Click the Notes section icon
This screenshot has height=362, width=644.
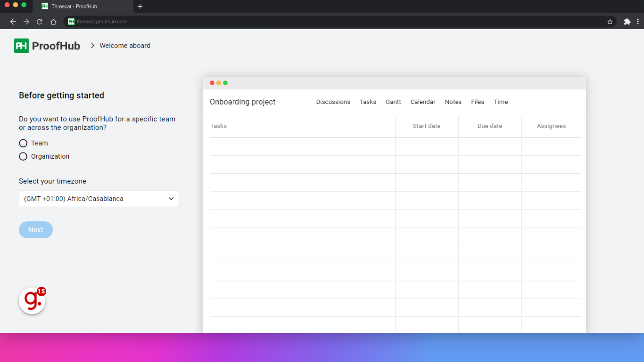tap(453, 102)
